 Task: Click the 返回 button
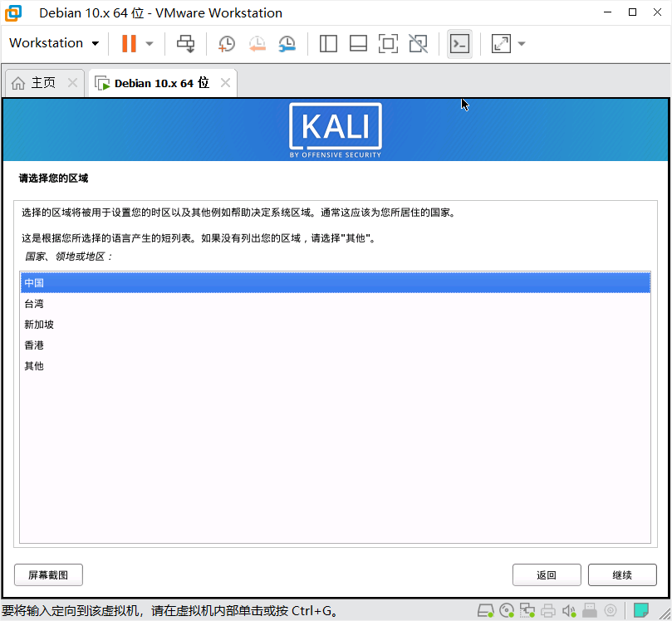click(x=547, y=575)
